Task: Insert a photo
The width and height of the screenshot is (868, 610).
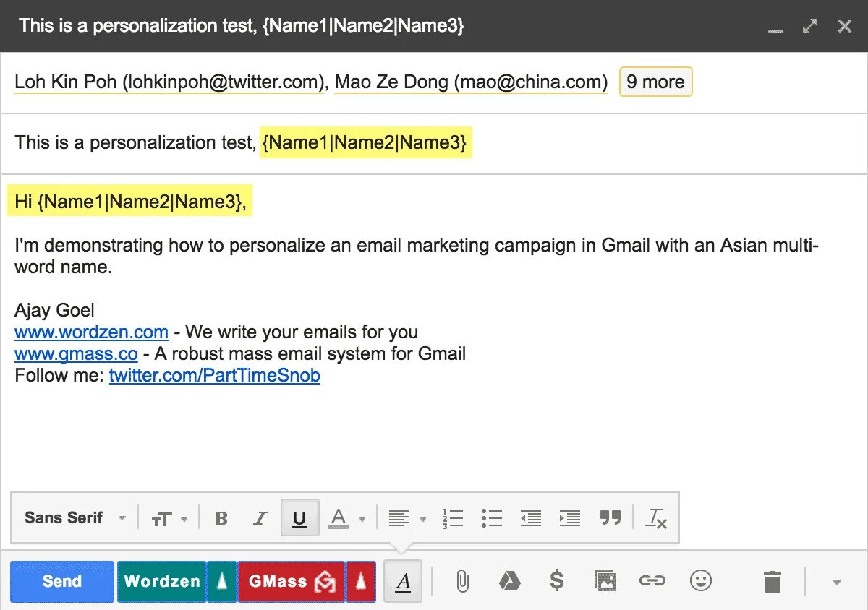Action: pos(605,580)
